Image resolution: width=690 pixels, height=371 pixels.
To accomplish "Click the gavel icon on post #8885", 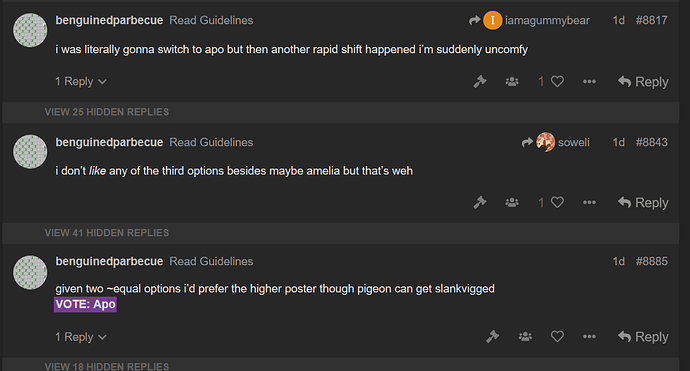I will point(492,337).
